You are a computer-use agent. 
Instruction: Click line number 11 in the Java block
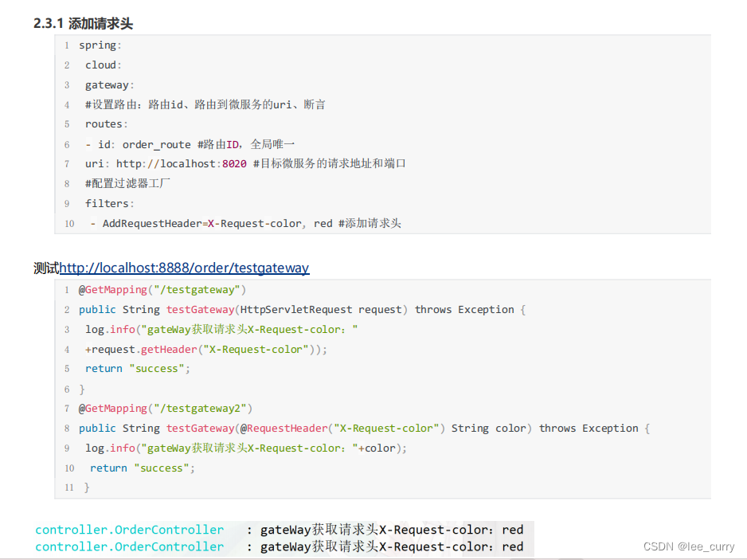(69, 488)
